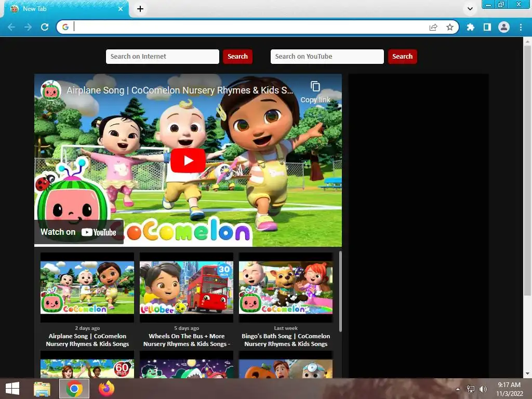This screenshot has height=399, width=532.
Task: Click the Google icon in the address bar
Action: pos(65,27)
